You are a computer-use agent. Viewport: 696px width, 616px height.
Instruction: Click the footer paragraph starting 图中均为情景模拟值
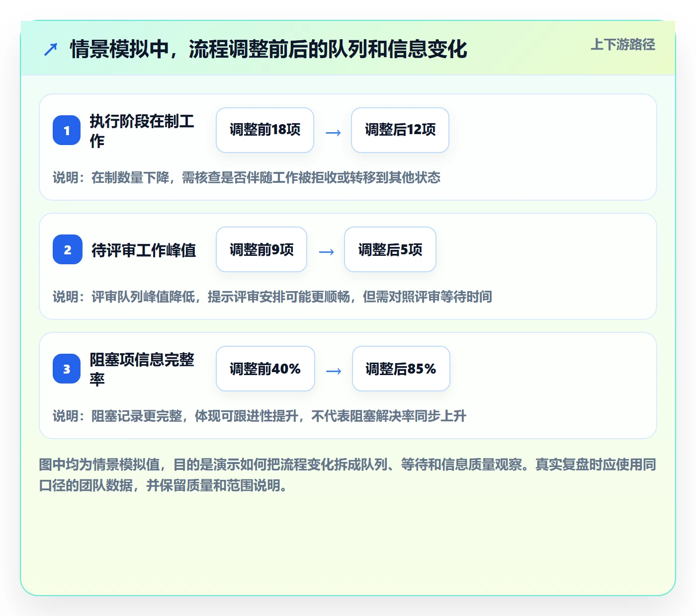point(348,475)
